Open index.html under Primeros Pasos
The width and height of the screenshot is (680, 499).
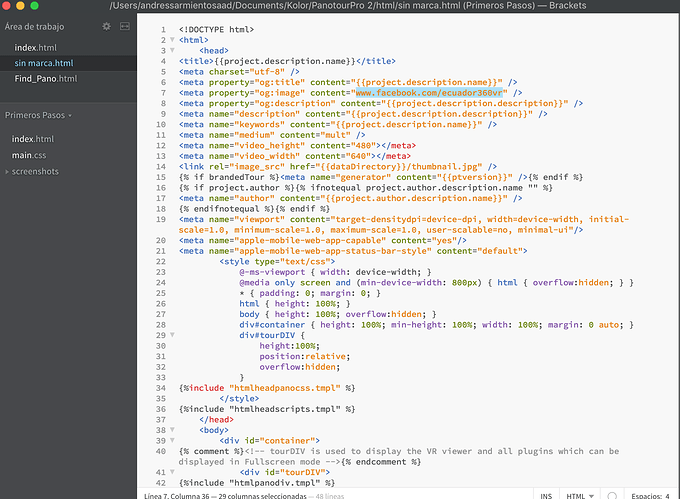(32, 139)
